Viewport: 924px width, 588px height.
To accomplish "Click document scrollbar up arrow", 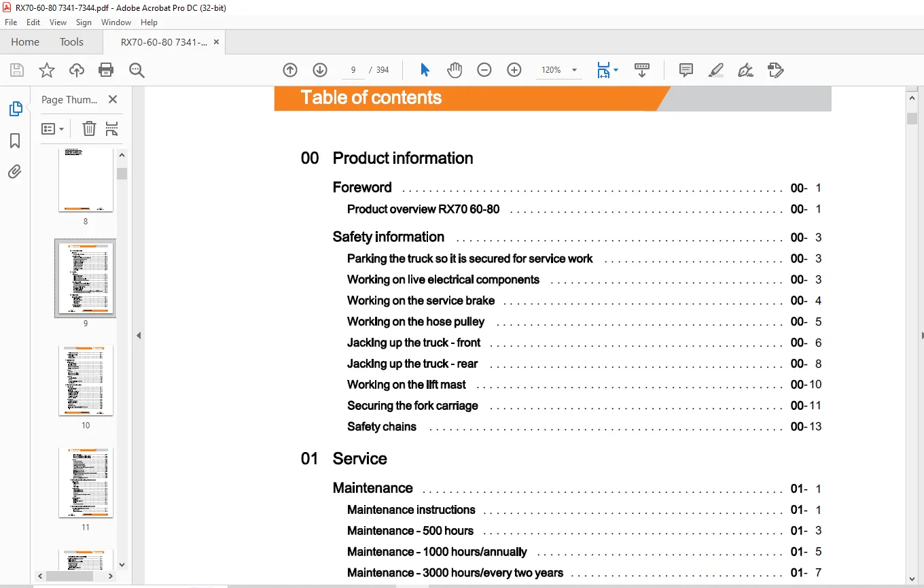I will pos(912,99).
